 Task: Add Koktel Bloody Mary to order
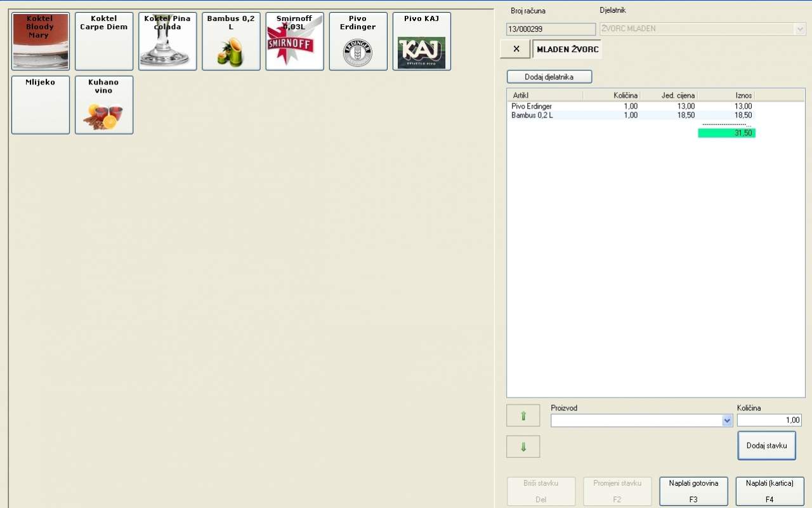(x=41, y=41)
